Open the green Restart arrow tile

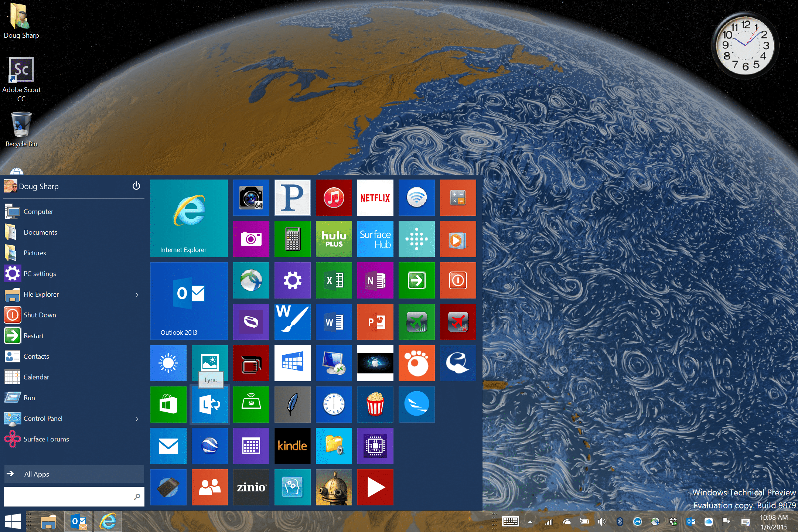(417, 280)
